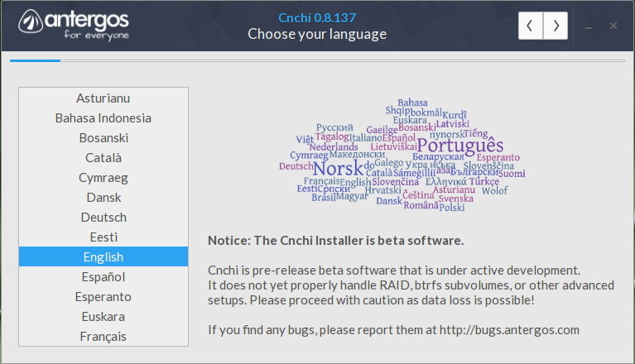Viewport: 635px width, 364px height.
Task: Click the language word cloud image
Action: (x=402, y=155)
